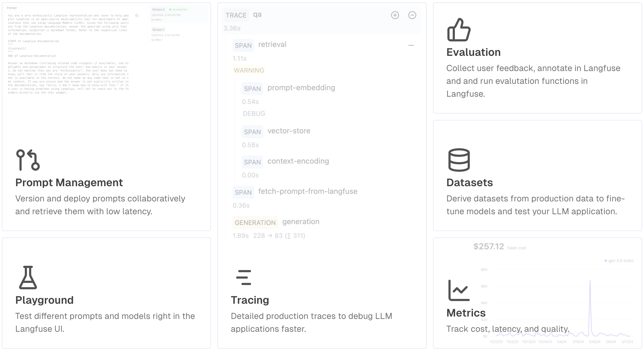Image resolution: width=644 pixels, height=351 pixels.
Task: Copy prompt text using copy icon
Action: (x=137, y=16)
